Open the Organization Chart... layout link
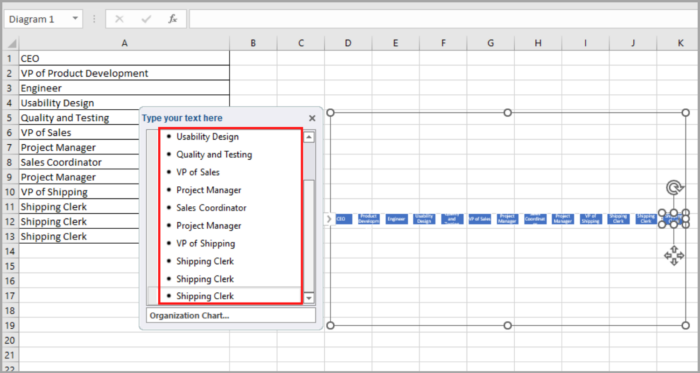 tap(231, 315)
